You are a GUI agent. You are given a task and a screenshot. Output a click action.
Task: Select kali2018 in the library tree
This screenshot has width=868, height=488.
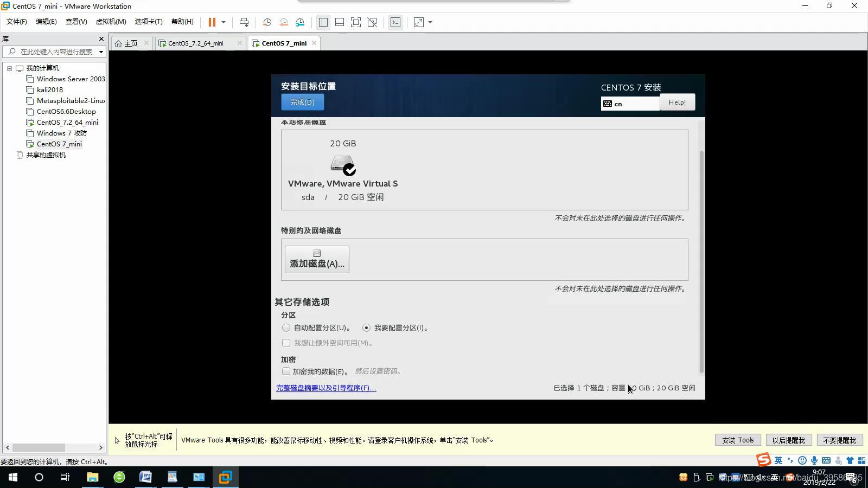(x=44, y=90)
